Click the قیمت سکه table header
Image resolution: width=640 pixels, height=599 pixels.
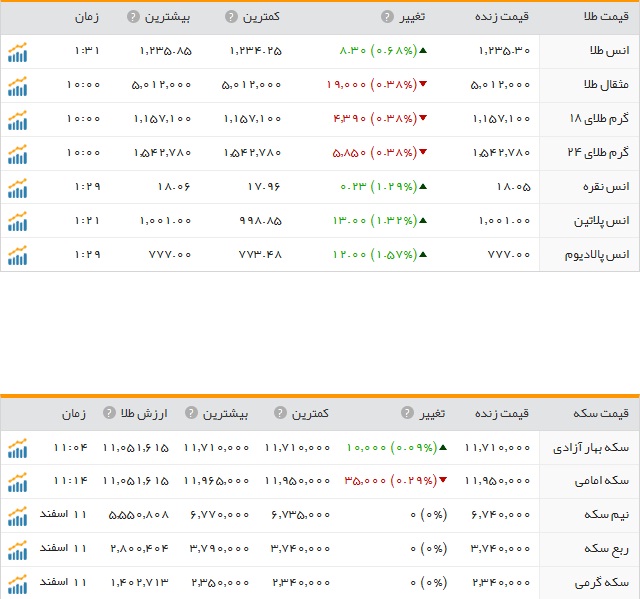coord(601,413)
